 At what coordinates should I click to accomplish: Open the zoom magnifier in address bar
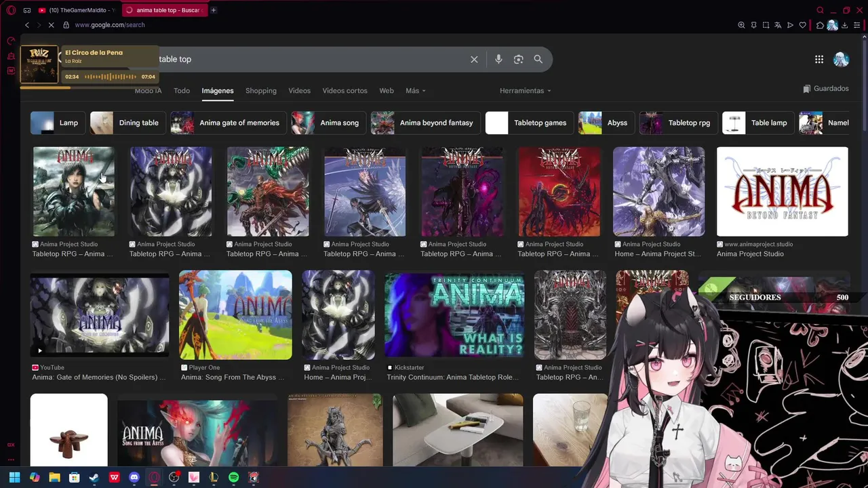(x=741, y=25)
